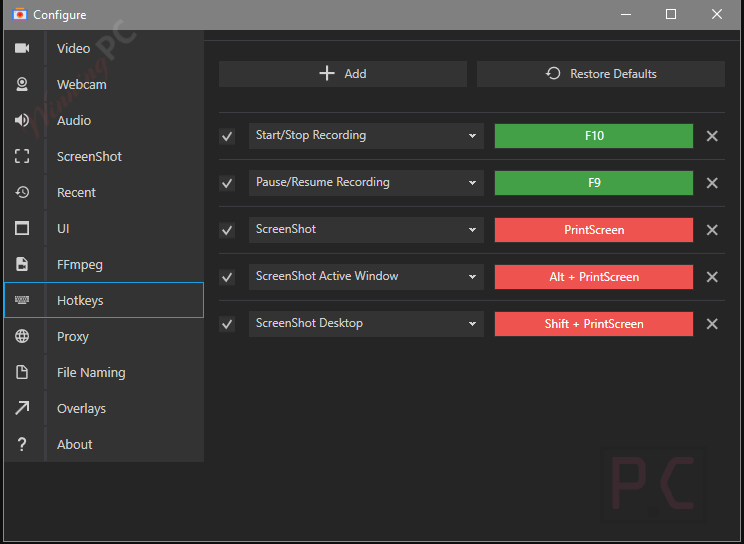Click the Proxy globe icon
Viewport: 744px width, 544px height.
22,336
